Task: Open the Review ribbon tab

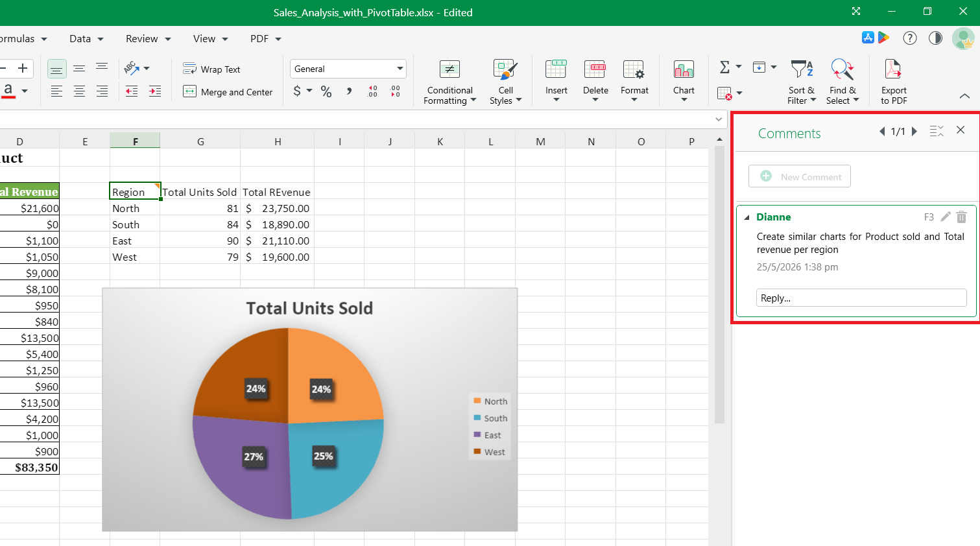Action: pyautogui.click(x=148, y=39)
